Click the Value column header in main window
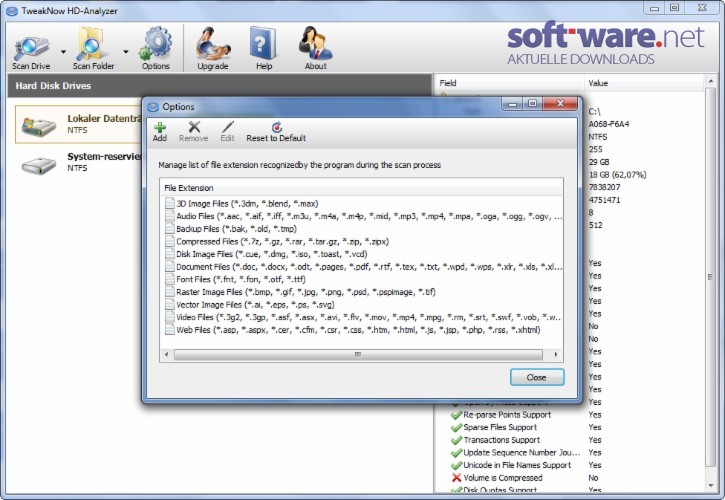Screen dimensions: 725x500 click(644, 83)
